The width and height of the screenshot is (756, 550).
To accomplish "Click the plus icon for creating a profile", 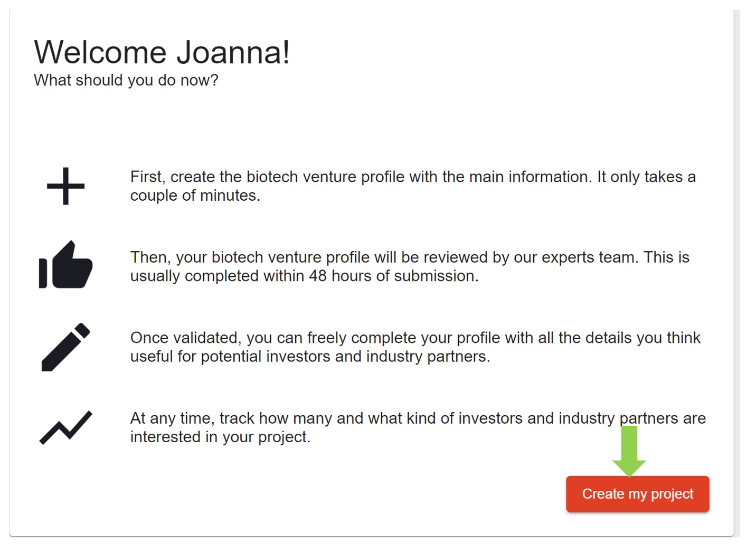I will click(65, 186).
